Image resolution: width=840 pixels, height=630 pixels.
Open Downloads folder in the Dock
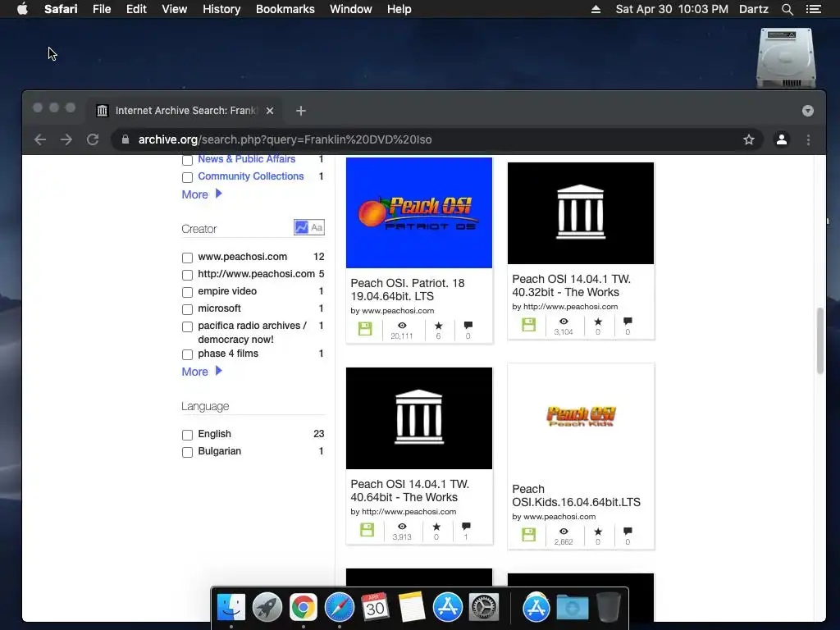[572, 607]
